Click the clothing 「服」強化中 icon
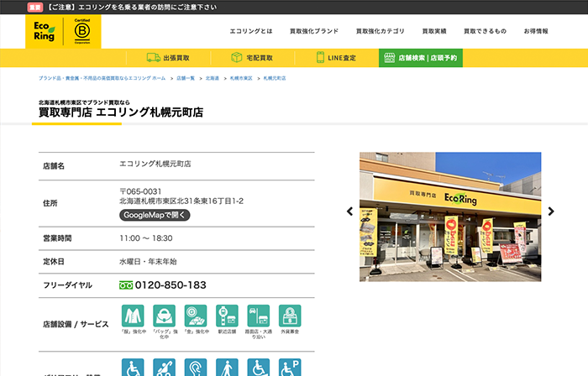This screenshot has width=588, height=376. [133, 316]
